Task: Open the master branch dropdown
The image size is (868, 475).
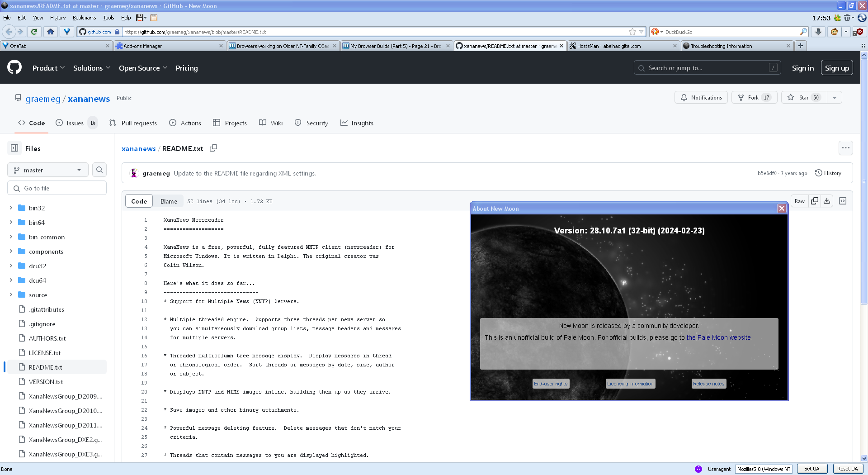Action: click(x=48, y=170)
